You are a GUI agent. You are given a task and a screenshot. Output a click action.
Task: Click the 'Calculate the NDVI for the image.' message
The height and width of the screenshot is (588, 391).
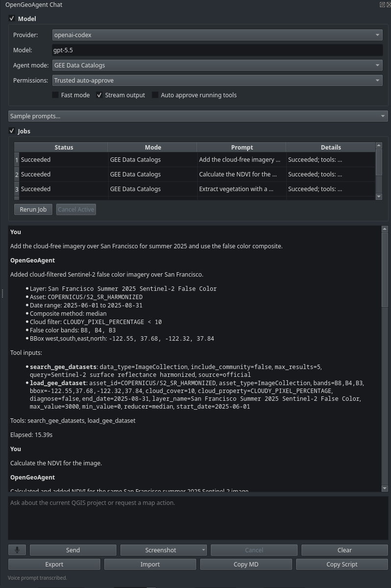coord(56,463)
